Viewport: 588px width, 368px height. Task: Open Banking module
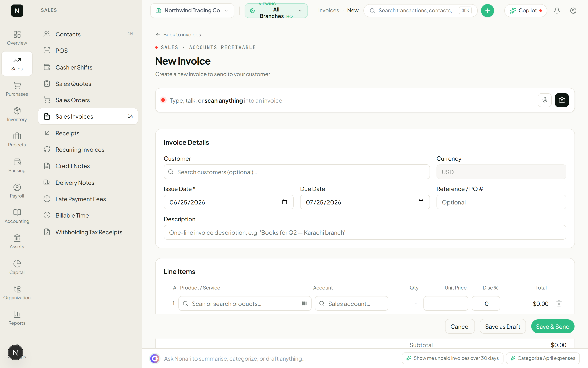tap(17, 166)
